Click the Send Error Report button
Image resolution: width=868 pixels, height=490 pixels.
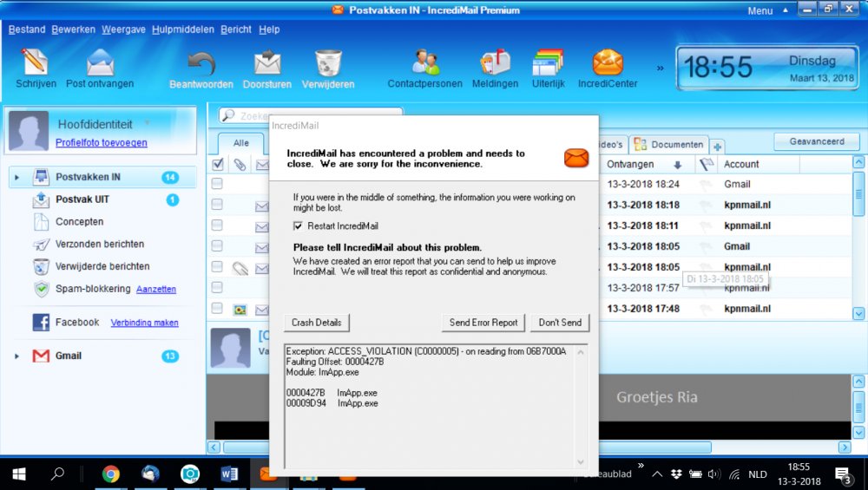(x=483, y=323)
